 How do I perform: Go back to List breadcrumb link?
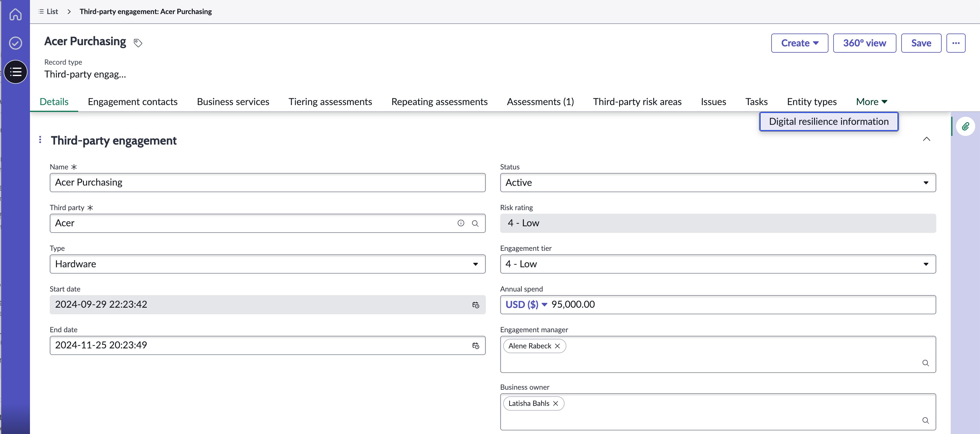[x=52, y=11]
